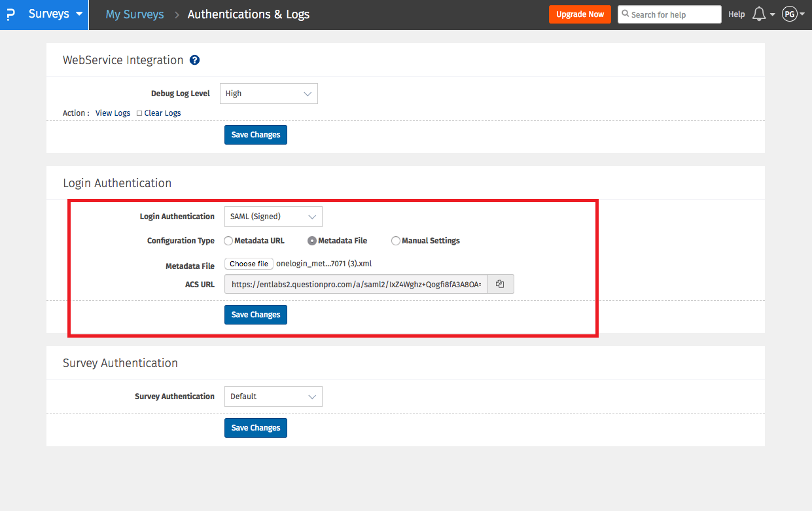812x511 pixels.
Task: Click the search magnifier icon
Action: tap(626, 14)
